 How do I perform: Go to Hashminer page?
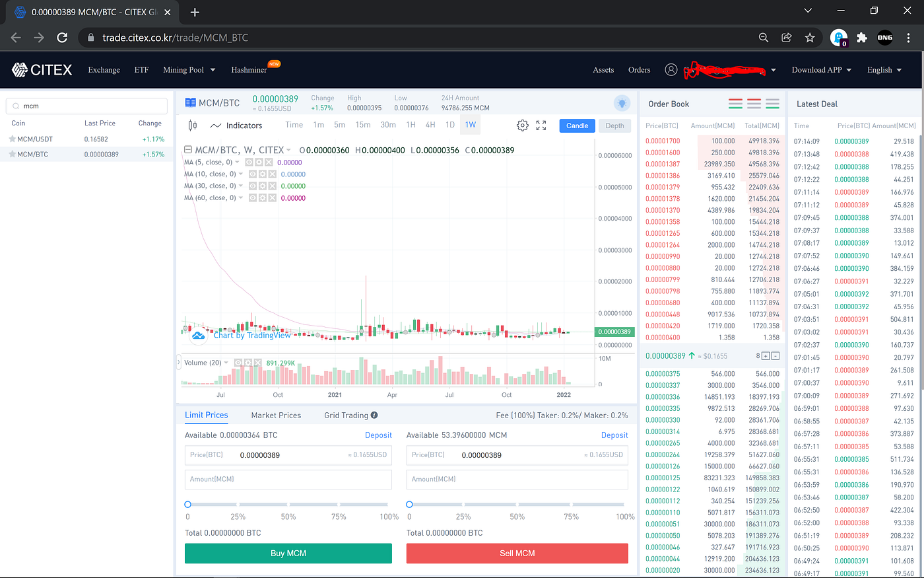[x=249, y=70]
